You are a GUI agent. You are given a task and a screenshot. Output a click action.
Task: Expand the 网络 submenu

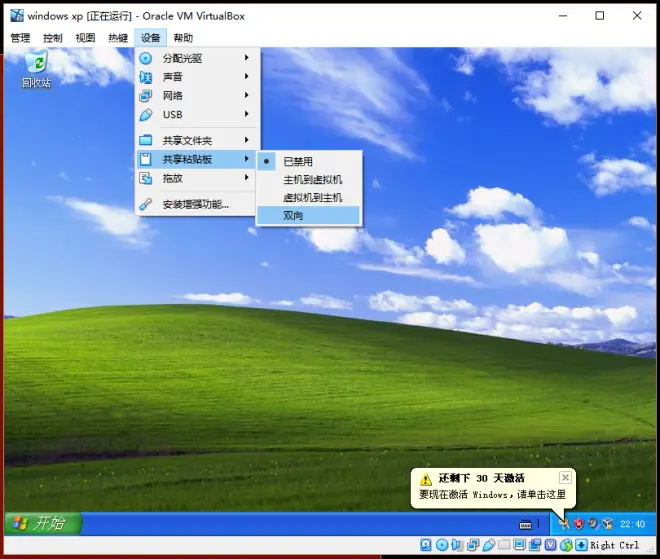pyautogui.click(x=196, y=96)
